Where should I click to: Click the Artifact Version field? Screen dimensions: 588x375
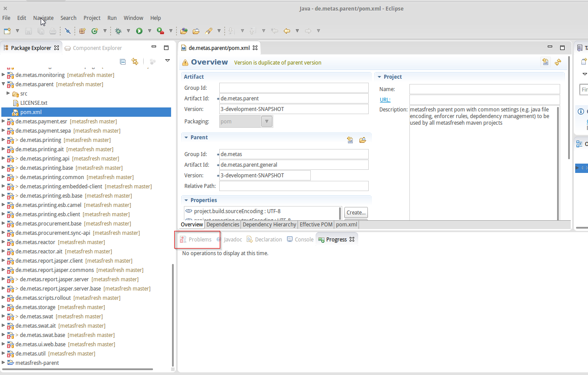coord(294,109)
